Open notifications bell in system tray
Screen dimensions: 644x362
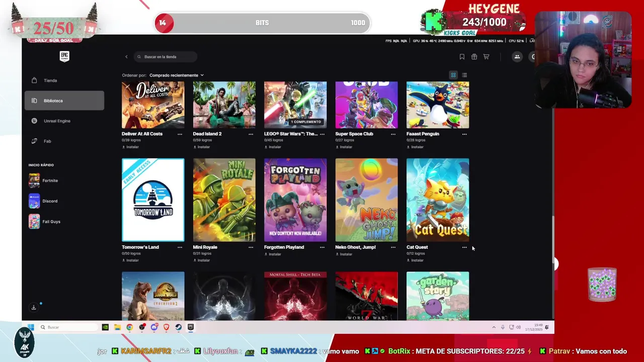pos(546,327)
